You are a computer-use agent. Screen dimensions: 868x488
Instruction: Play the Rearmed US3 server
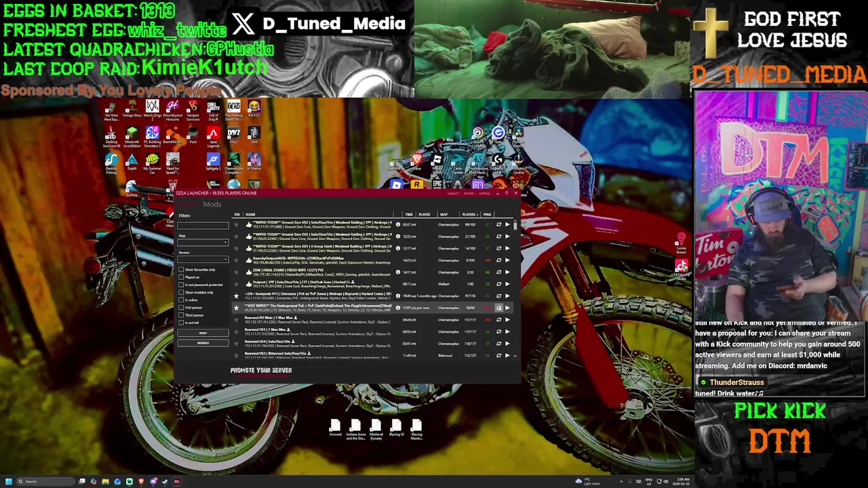click(x=507, y=331)
